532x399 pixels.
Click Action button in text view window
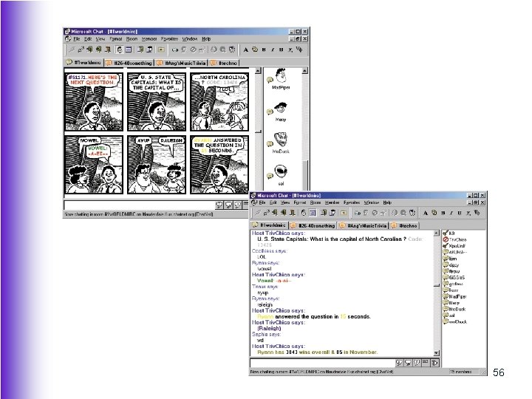426,363
